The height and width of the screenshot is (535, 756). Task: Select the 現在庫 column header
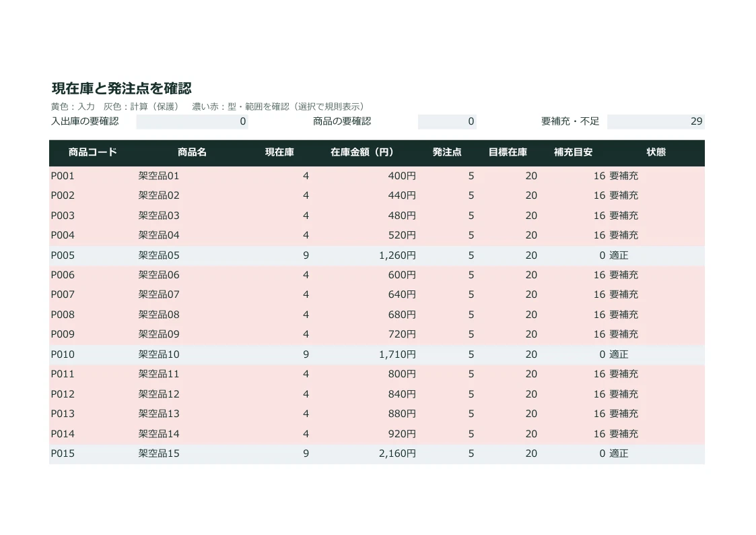(279, 152)
